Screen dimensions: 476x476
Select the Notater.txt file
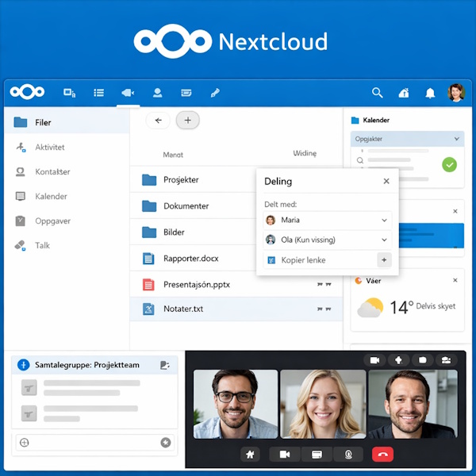coord(236,309)
